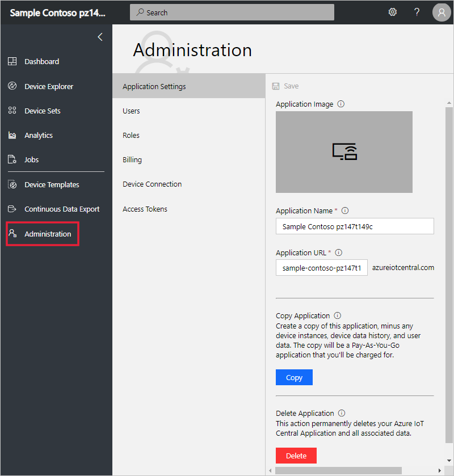Viewport: 454px width, 476px height.
Task: Open the Access Tokens section
Action: coord(145,209)
